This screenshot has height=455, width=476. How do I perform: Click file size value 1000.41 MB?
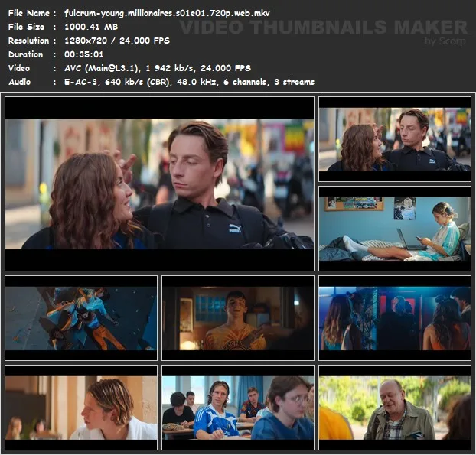pos(91,27)
